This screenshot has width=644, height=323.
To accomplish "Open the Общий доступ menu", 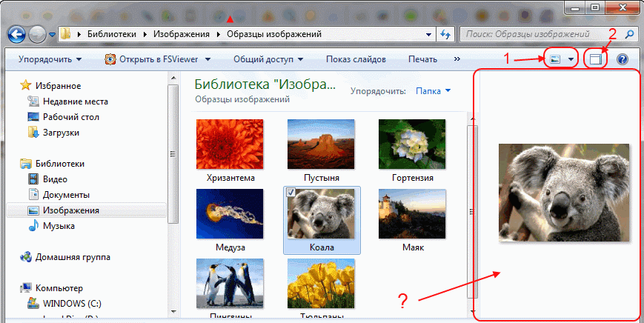I will click(x=268, y=59).
